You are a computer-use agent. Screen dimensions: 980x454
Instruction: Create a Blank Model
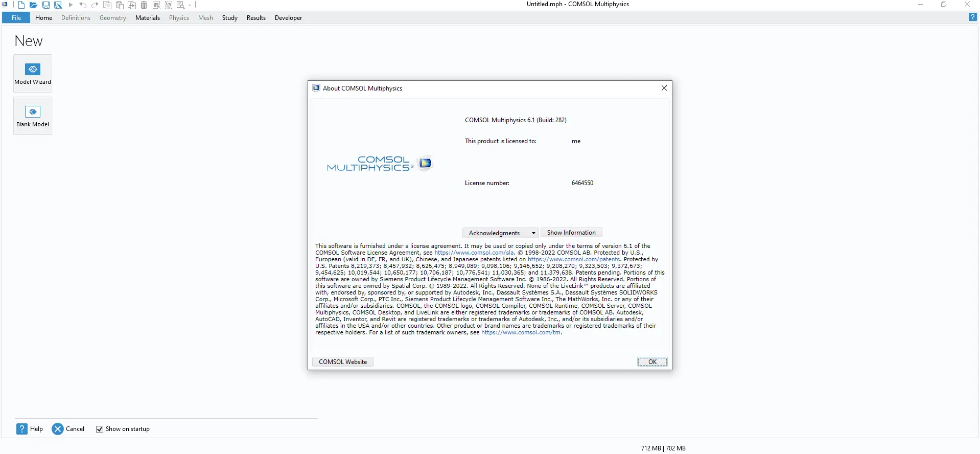click(x=33, y=116)
